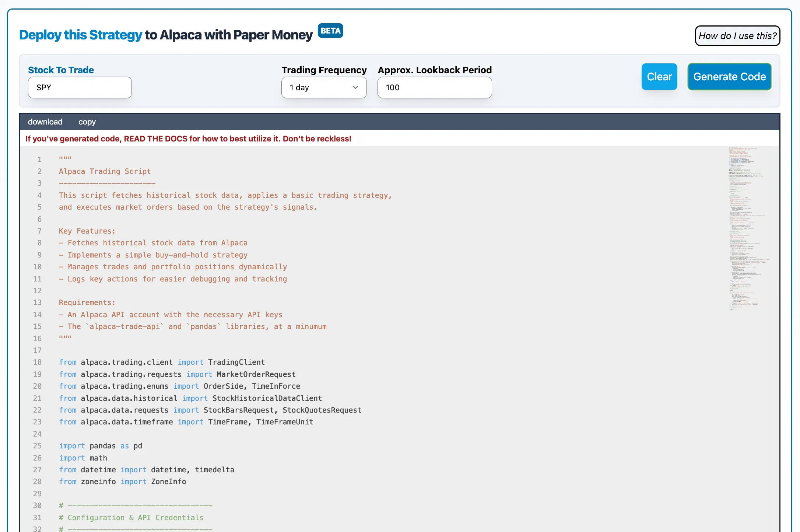The height and width of the screenshot is (532, 800).
Task: Click line number 18 in the gutter
Action: pyautogui.click(x=38, y=362)
